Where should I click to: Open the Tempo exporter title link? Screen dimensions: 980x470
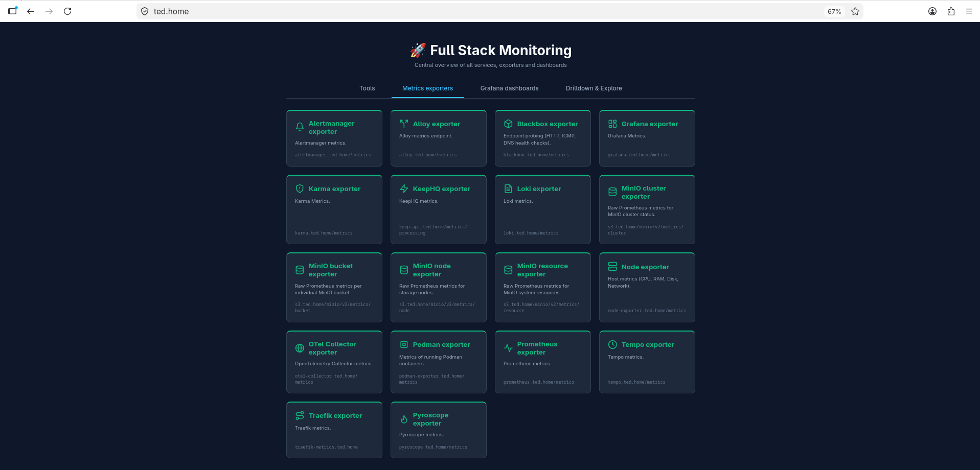648,344
